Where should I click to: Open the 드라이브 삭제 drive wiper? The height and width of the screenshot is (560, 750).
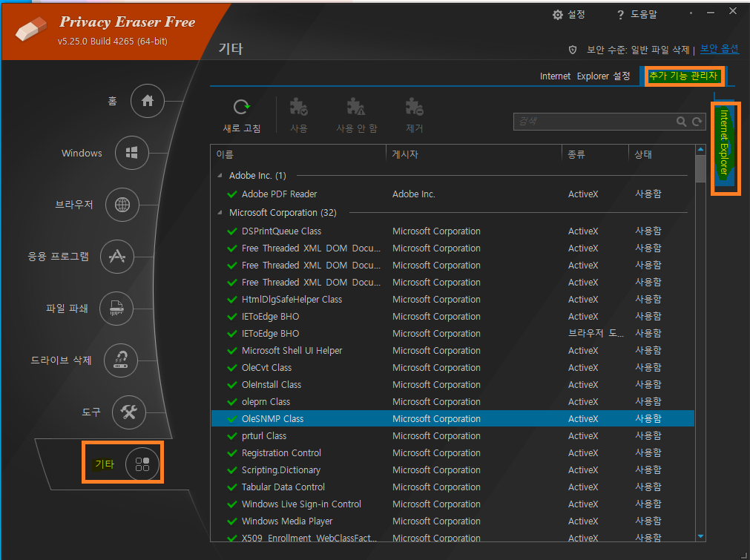point(120,360)
